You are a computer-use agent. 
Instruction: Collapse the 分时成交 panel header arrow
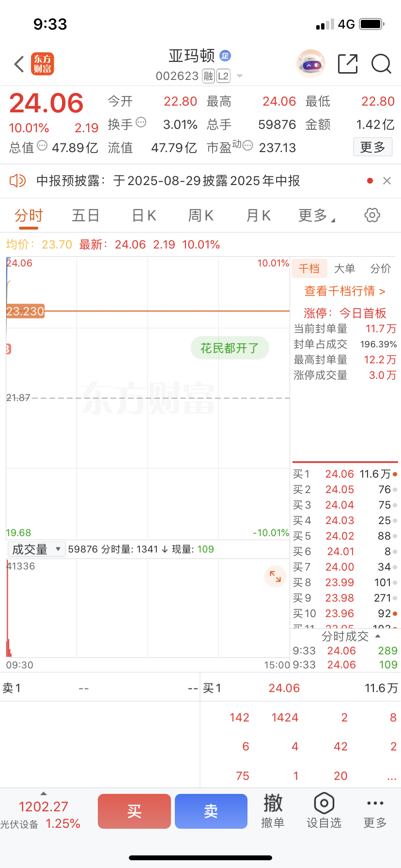378,636
